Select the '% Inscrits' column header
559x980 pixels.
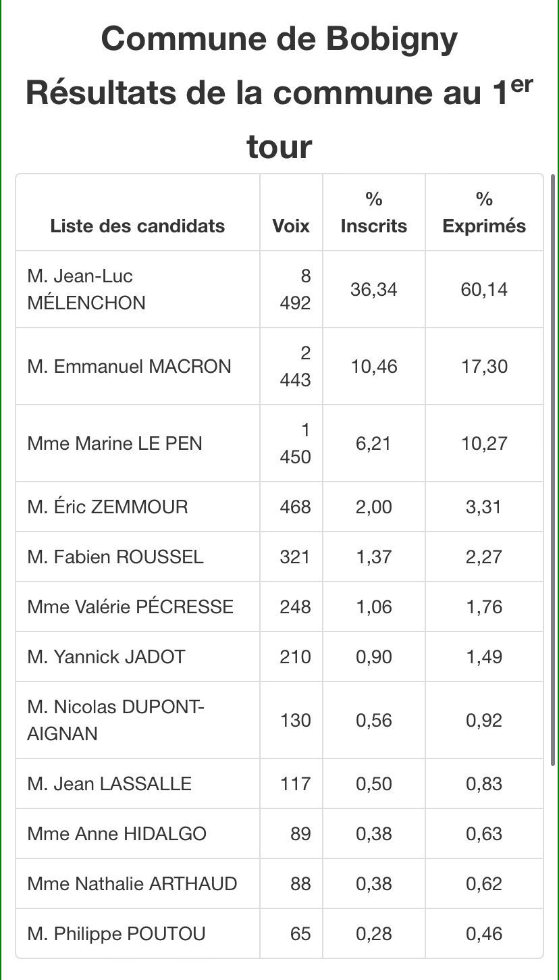click(x=374, y=212)
